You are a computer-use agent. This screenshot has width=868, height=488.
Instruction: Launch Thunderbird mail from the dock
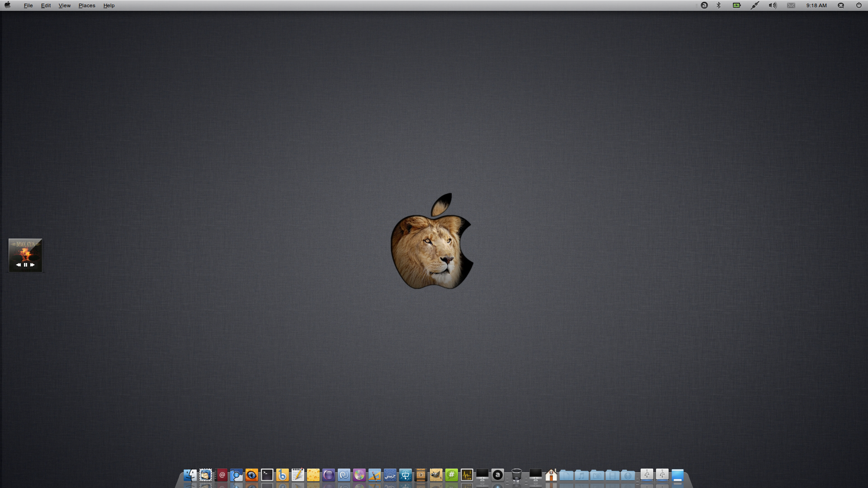(206, 475)
